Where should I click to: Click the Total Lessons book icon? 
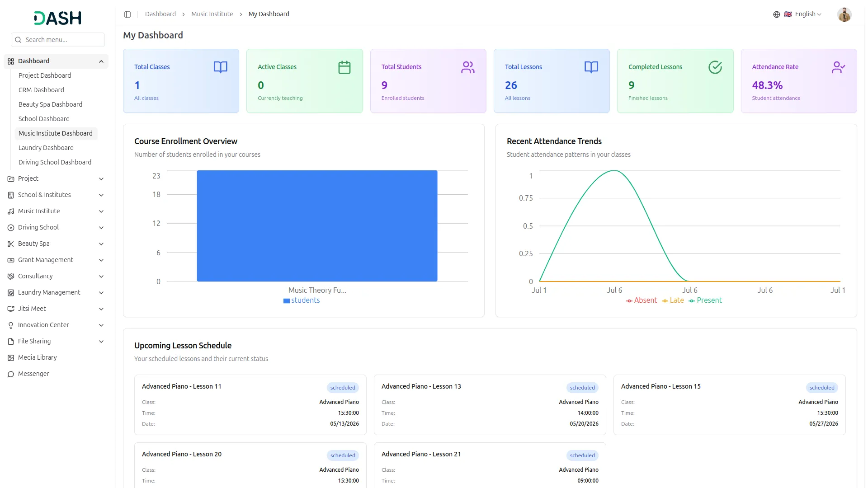point(591,67)
